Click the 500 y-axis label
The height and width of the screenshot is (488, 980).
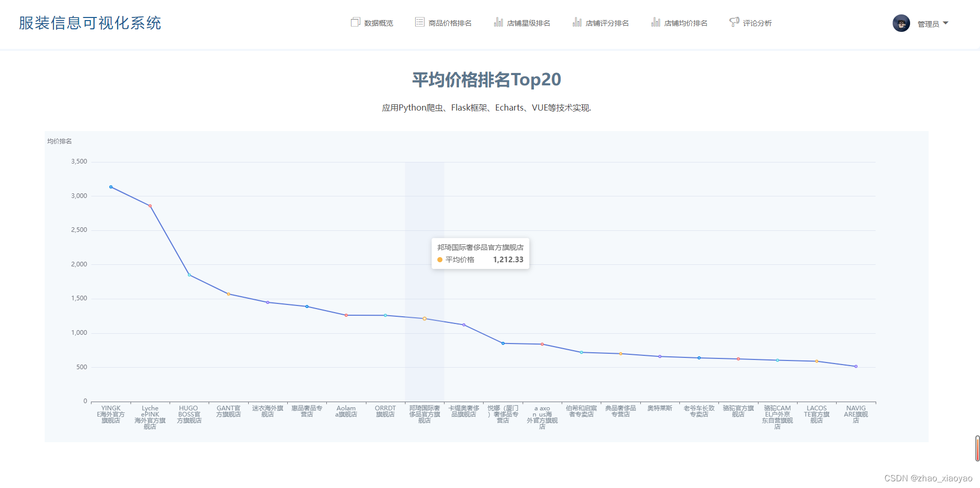point(82,367)
